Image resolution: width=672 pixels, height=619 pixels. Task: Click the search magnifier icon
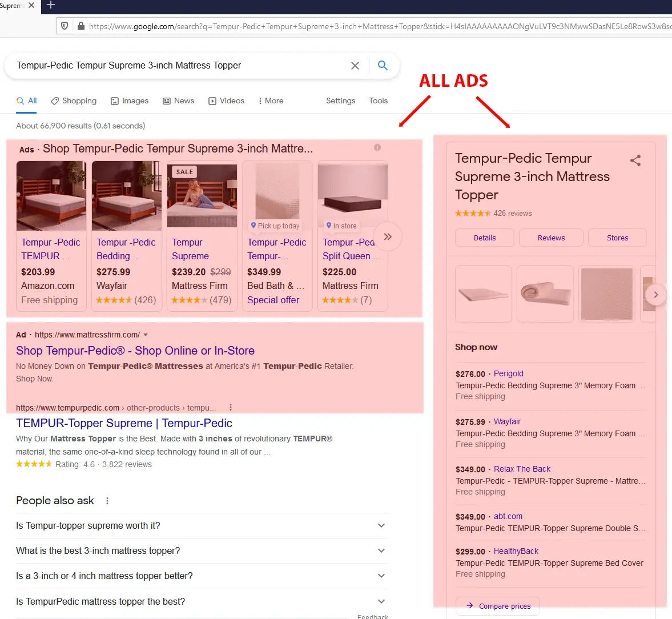(x=383, y=65)
